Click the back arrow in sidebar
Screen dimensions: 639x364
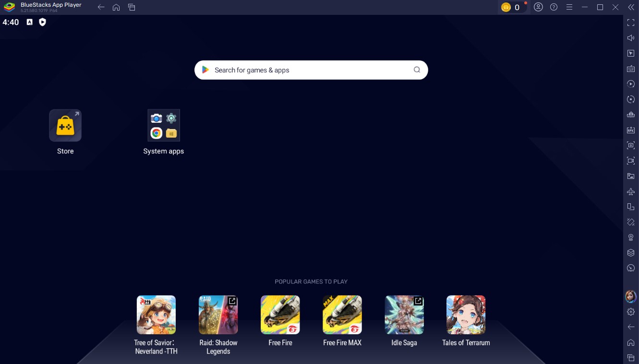[631, 327]
